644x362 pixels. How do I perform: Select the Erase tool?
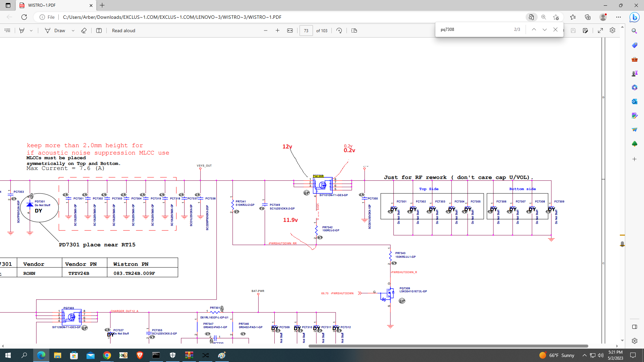pyautogui.click(x=84, y=31)
